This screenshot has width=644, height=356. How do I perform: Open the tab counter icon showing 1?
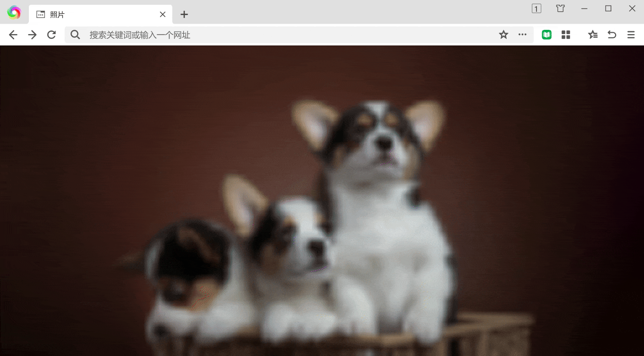[x=536, y=9]
